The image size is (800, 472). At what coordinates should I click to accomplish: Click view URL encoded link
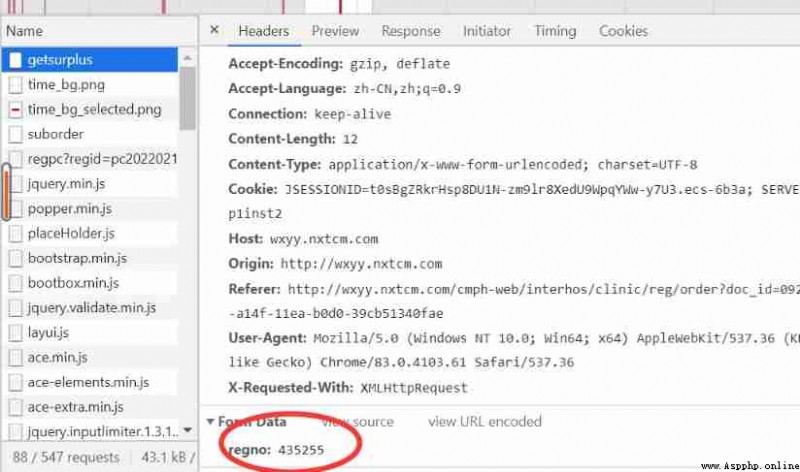485,421
